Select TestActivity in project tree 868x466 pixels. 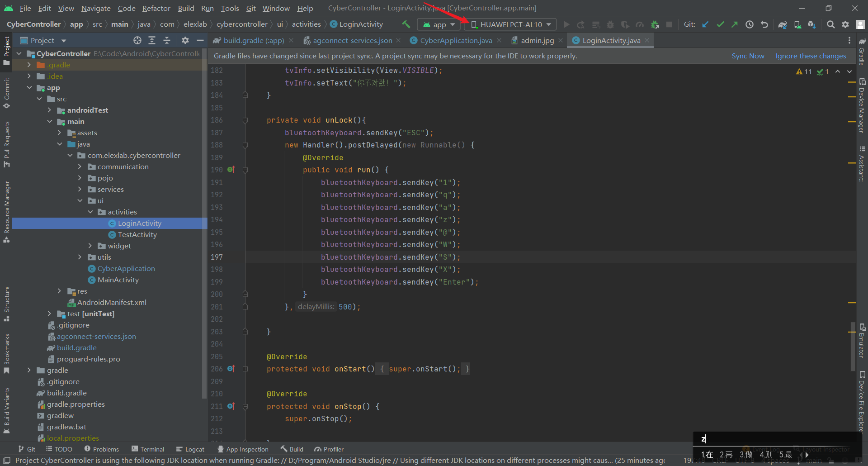[x=137, y=234]
